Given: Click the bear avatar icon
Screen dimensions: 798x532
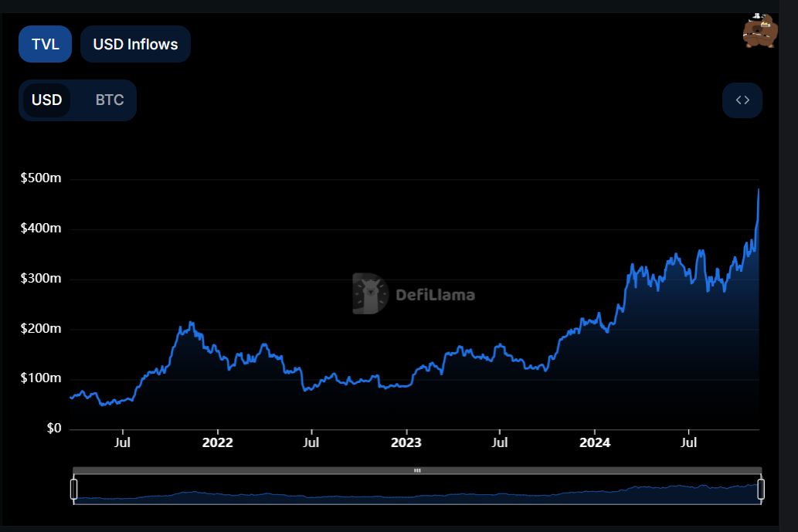Looking at the screenshot, I should point(759,32).
